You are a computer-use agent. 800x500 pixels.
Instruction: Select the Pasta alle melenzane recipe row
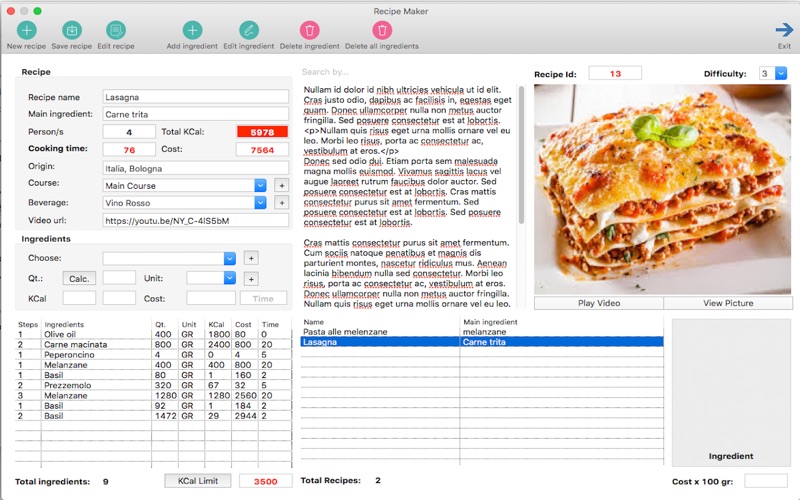[x=482, y=332]
